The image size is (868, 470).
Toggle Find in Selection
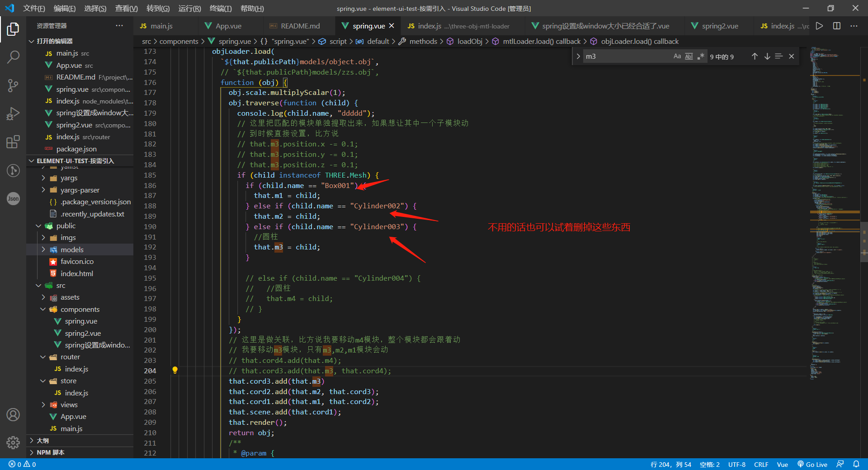coord(779,56)
